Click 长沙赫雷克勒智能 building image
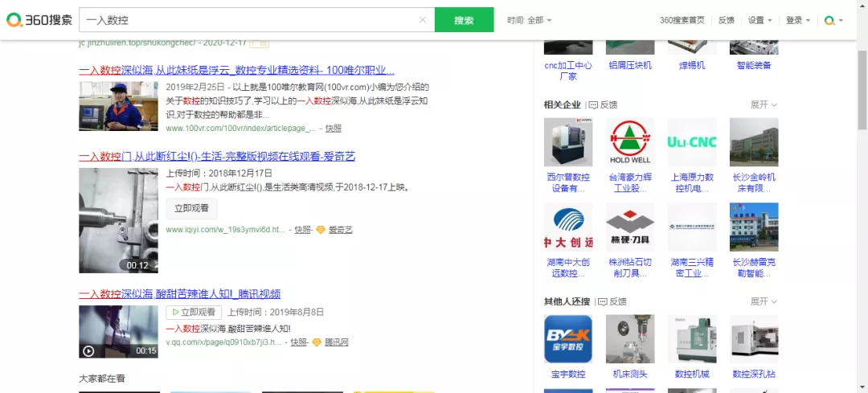Image resolution: width=868 pixels, height=393 pixels. point(754,227)
